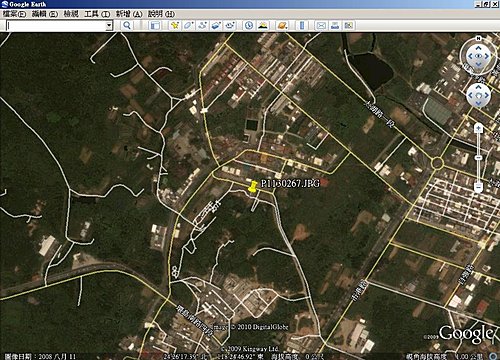Toggle the sidebar panel icon

(x=155, y=25)
